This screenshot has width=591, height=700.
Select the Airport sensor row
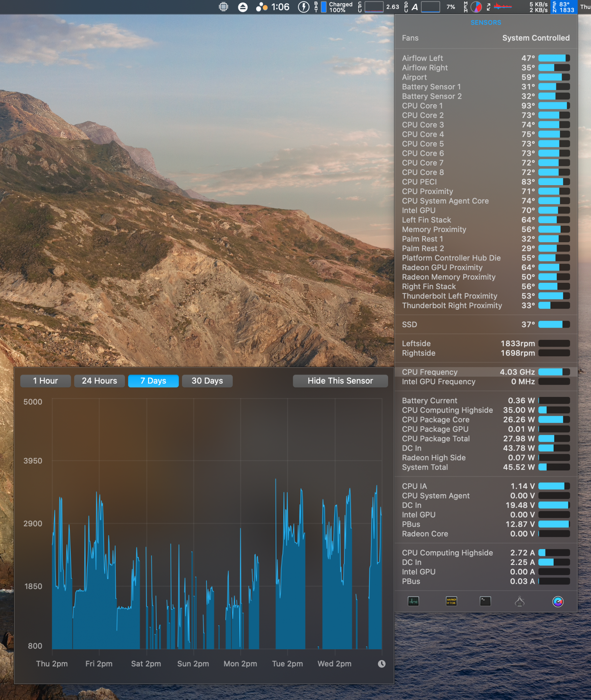[486, 77]
